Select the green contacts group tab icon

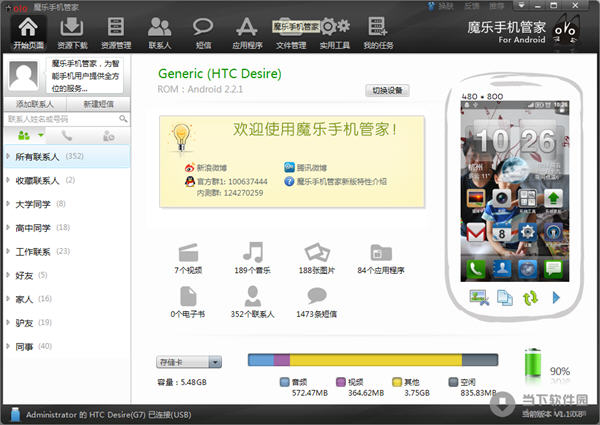pos(24,135)
